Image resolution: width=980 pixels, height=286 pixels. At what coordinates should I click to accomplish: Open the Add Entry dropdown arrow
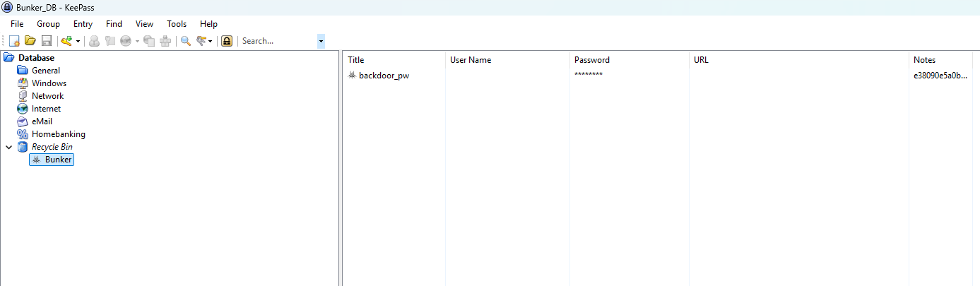click(78, 41)
